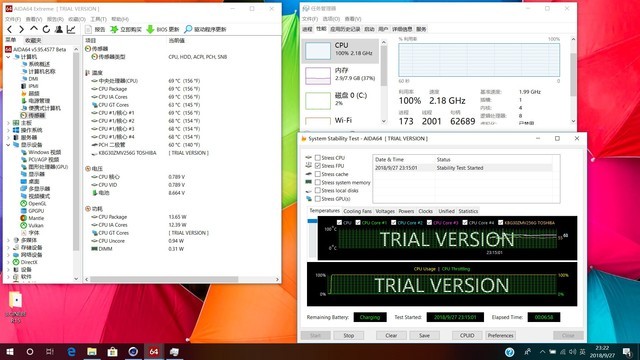Open 驱动程序更新 driver update search
The image size is (640, 360).
[x=205, y=29]
